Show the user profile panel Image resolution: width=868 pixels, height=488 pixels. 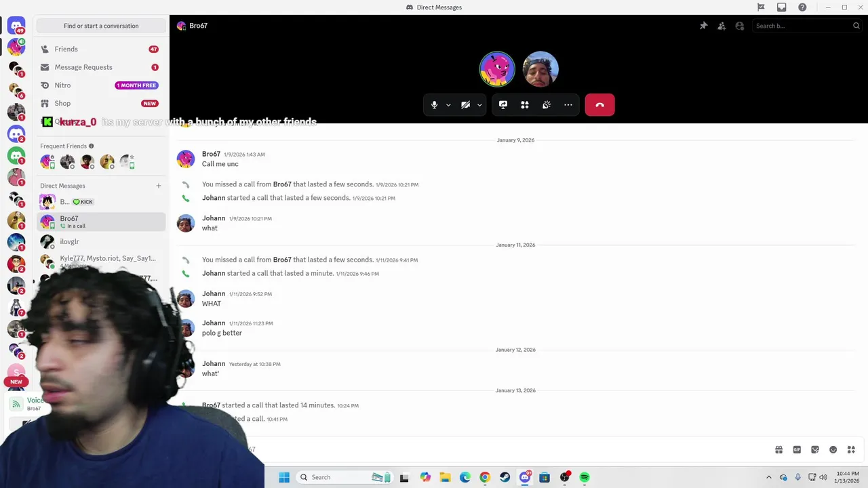point(740,26)
